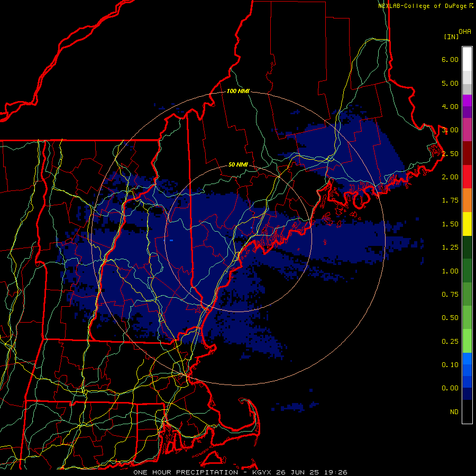The image size is (476, 476).
Task: Click the 100 NMI range ring label
Action: tap(238, 91)
